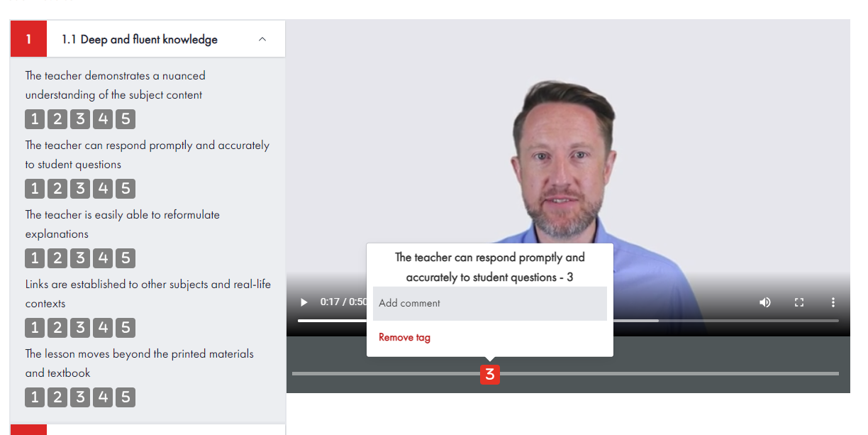Rate links to real-life contexts as 4
The image size is (868, 435).
(x=103, y=328)
